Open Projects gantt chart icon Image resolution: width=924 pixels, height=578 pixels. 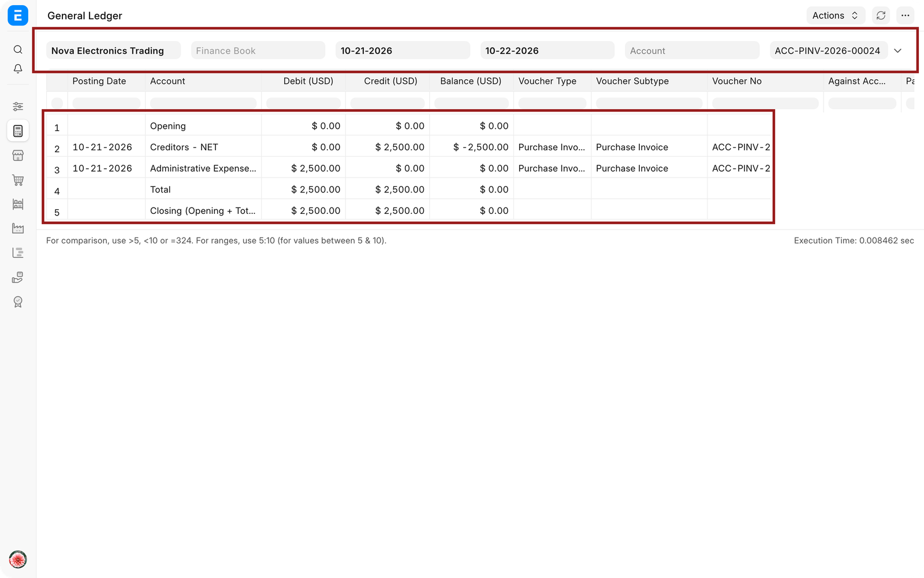[x=18, y=253]
